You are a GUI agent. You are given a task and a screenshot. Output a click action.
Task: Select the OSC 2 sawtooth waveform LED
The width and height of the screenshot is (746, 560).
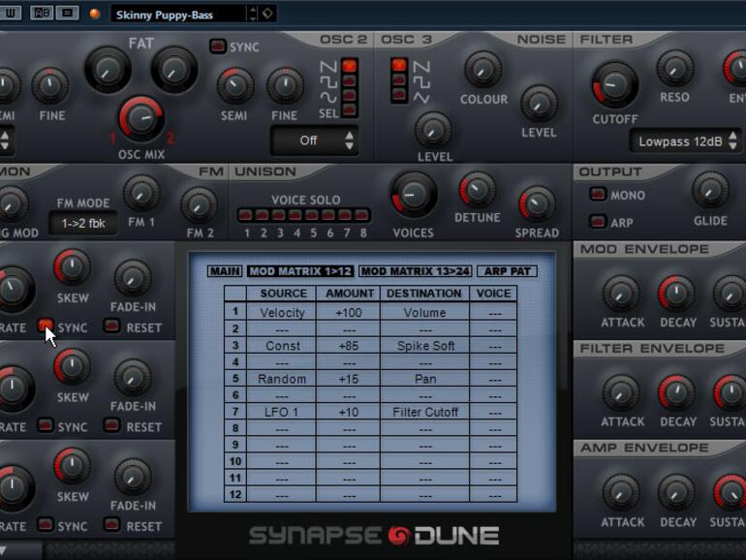[x=349, y=66]
